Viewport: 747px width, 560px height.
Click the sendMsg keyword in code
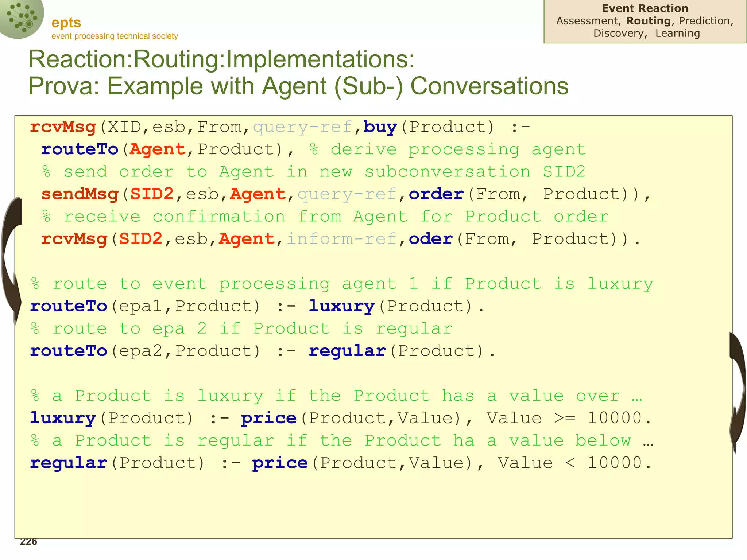pos(80,194)
